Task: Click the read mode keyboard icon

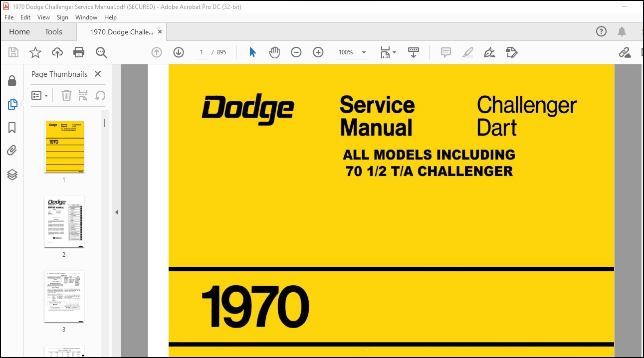Action: 414,52
